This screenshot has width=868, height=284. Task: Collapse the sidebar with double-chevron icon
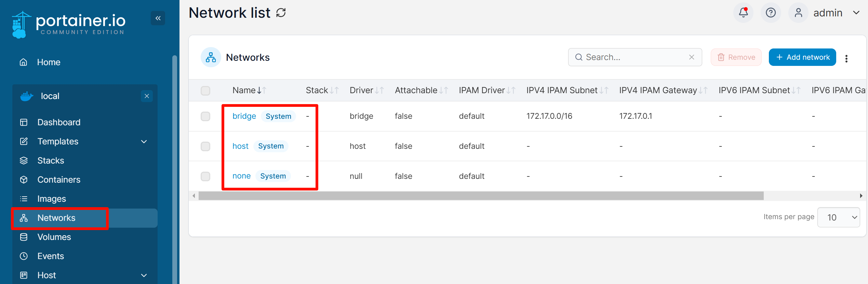(x=158, y=18)
